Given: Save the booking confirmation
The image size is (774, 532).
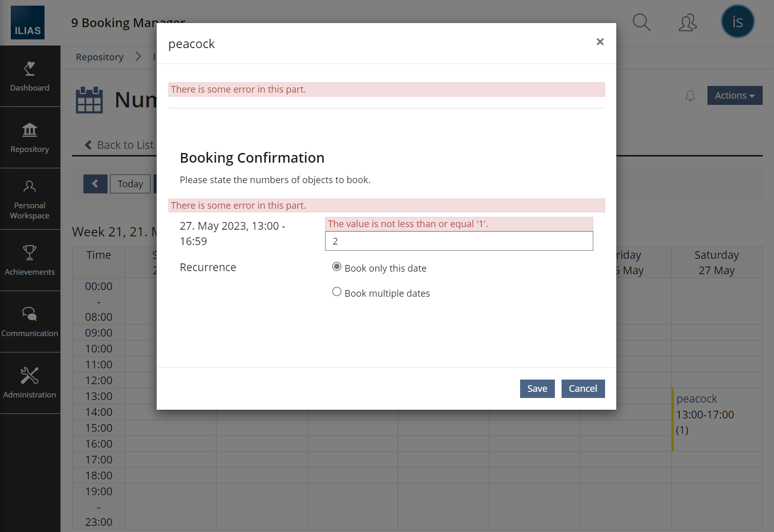Looking at the screenshot, I should pos(537,389).
